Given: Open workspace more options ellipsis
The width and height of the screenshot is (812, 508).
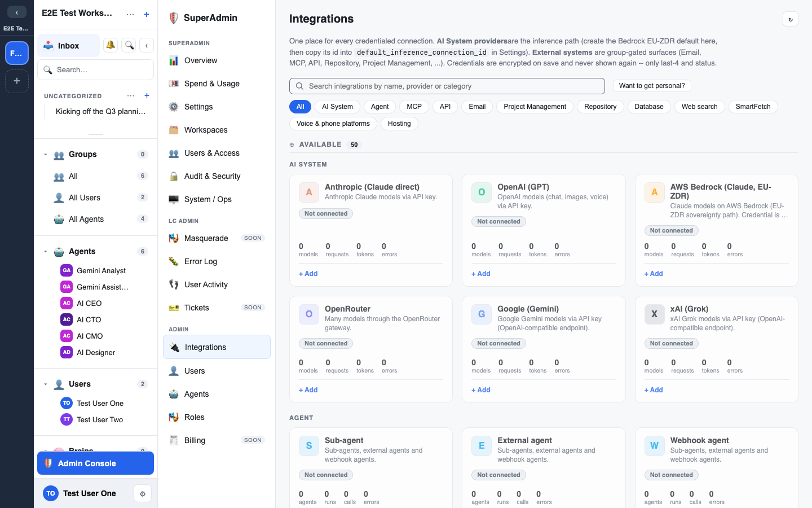Looking at the screenshot, I should click(x=130, y=14).
